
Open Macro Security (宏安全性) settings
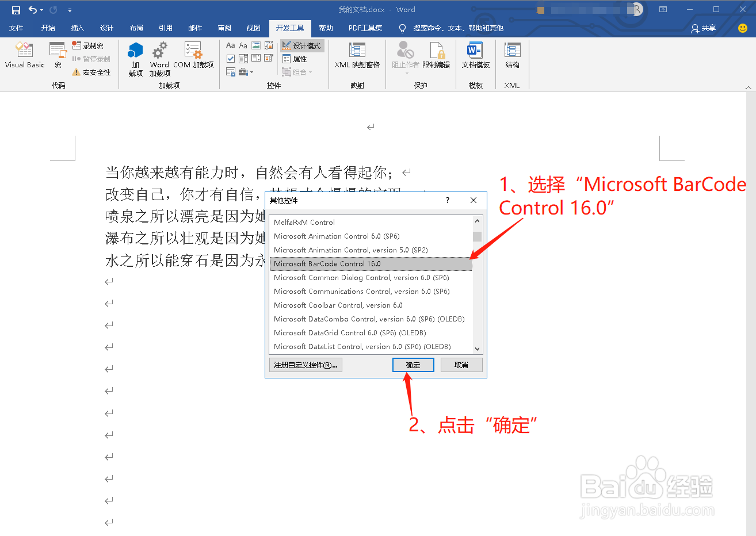point(91,72)
